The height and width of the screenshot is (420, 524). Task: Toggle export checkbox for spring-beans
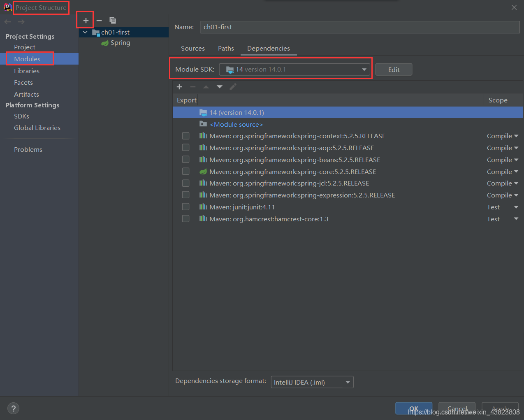tap(186, 159)
